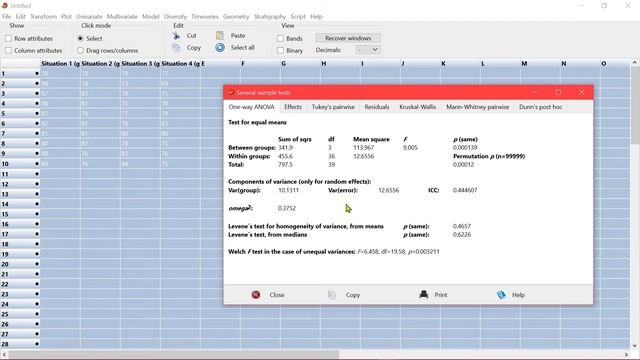Click the Print label in the test dialog
This screenshot has width=640, height=360.
441,295
